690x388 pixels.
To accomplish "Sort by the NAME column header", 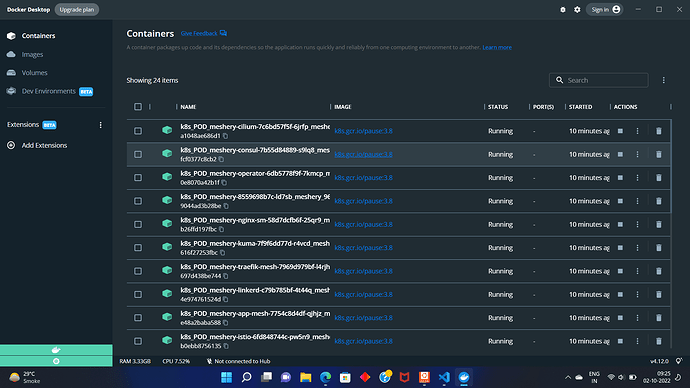I will click(188, 107).
